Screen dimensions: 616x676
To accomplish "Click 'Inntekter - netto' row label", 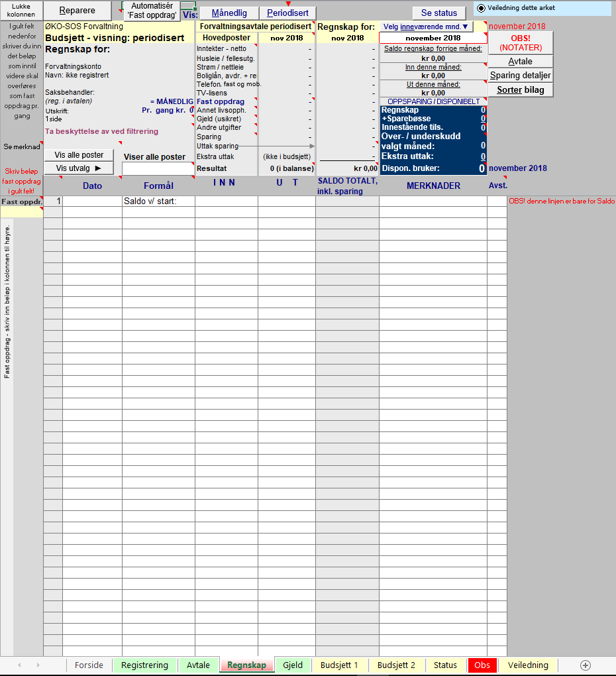I will click(x=221, y=49).
